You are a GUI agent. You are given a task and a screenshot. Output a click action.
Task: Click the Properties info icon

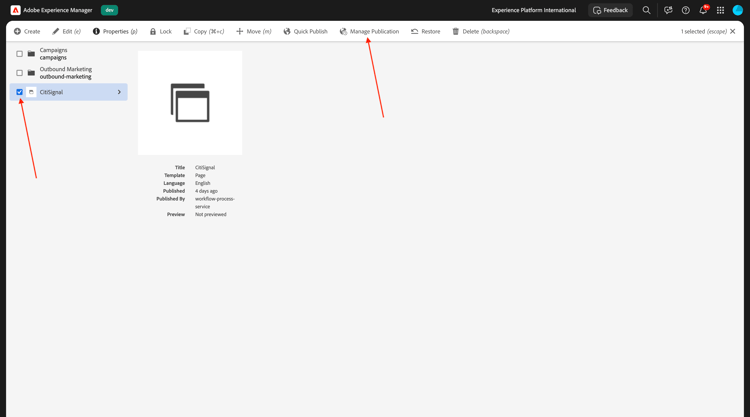(x=96, y=31)
